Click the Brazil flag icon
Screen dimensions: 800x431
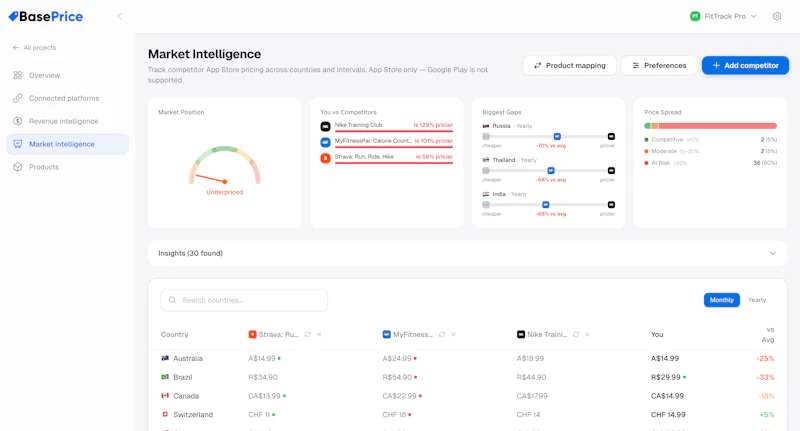(165, 377)
